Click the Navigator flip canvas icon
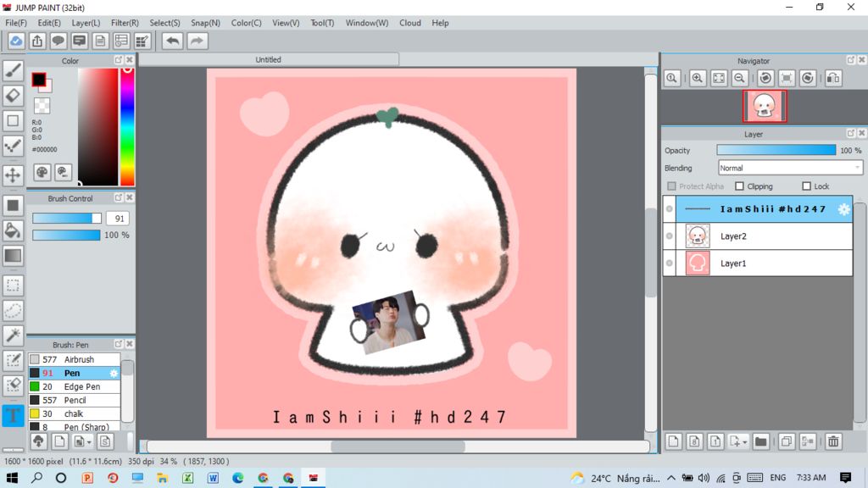The width and height of the screenshot is (868, 488). click(x=833, y=78)
